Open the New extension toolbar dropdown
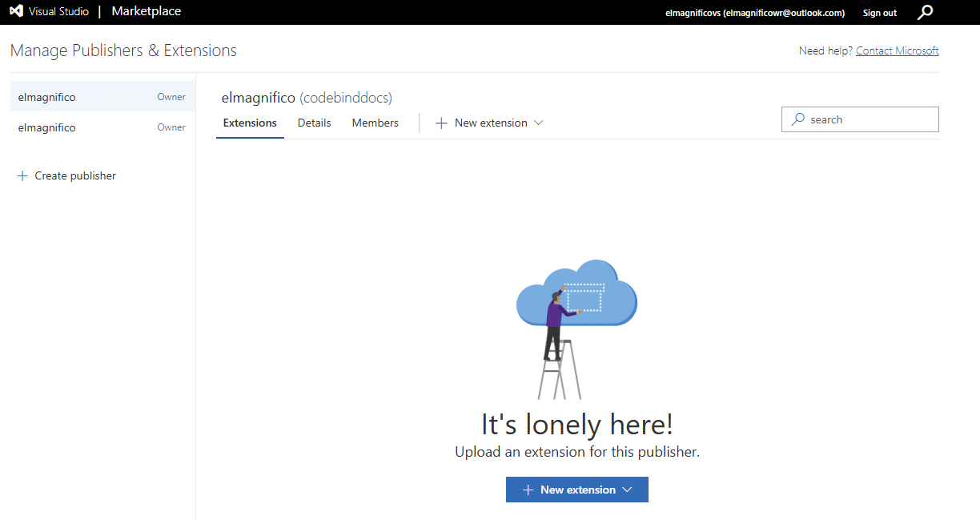The width and height of the screenshot is (980, 520). [x=489, y=123]
